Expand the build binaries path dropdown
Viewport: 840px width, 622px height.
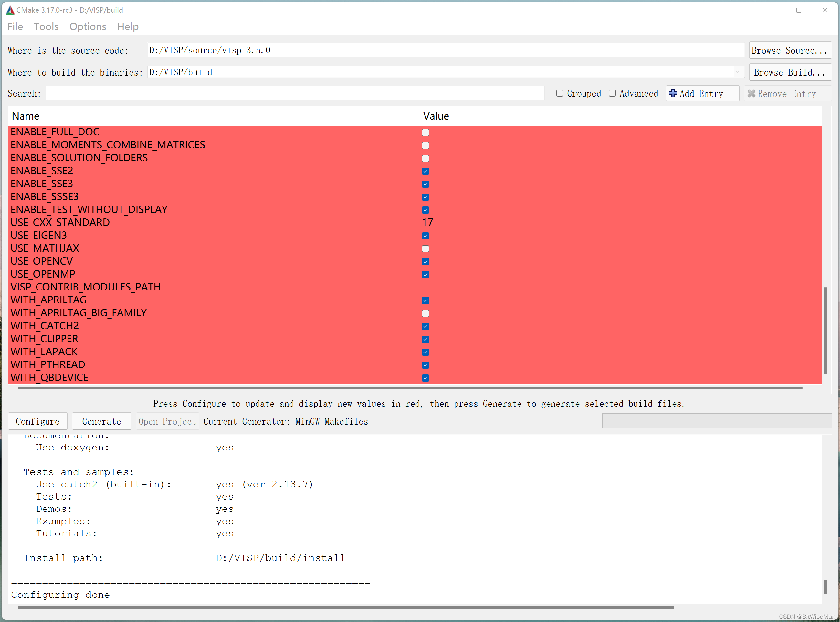[737, 72]
